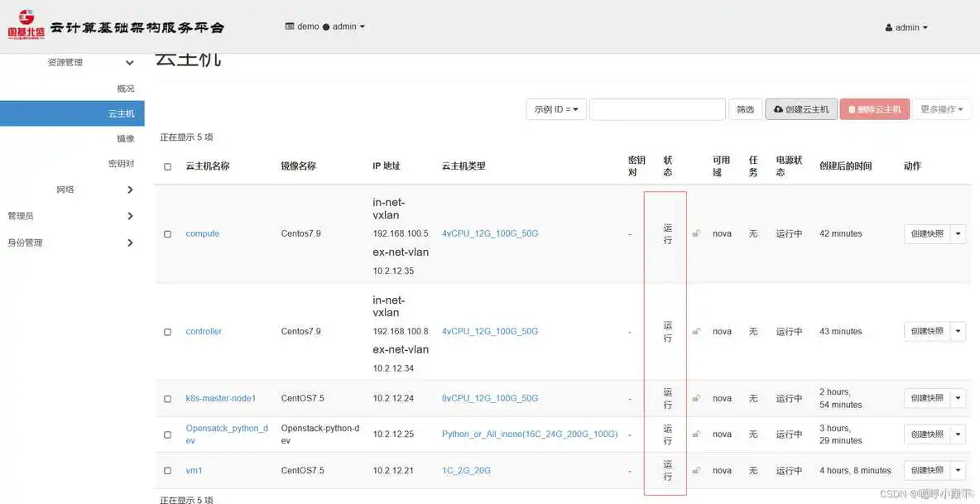The height and width of the screenshot is (504, 980).
Task: Click the 筛选 filter button
Action: click(746, 108)
